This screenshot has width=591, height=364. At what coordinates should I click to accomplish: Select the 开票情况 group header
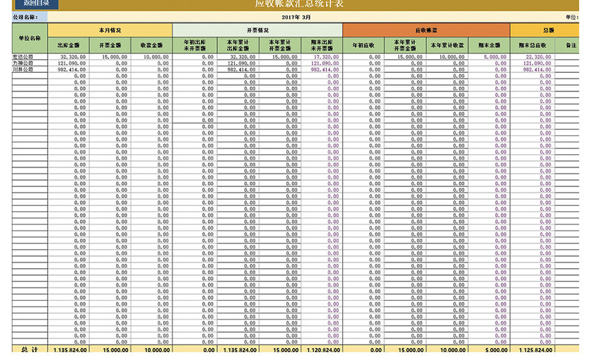coord(257,30)
